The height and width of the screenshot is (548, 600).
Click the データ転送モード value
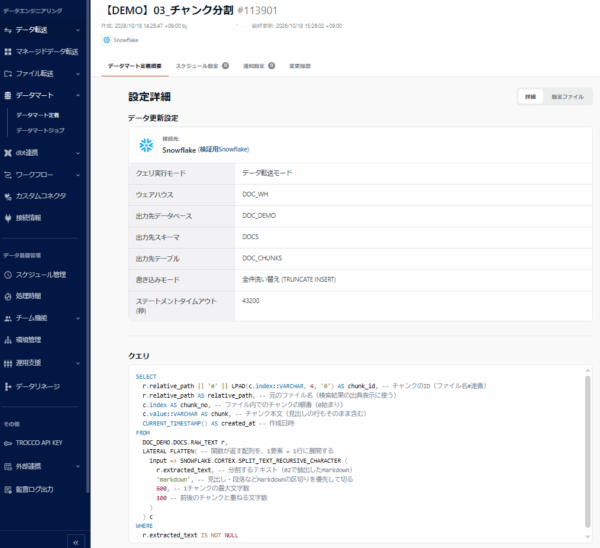point(267,173)
